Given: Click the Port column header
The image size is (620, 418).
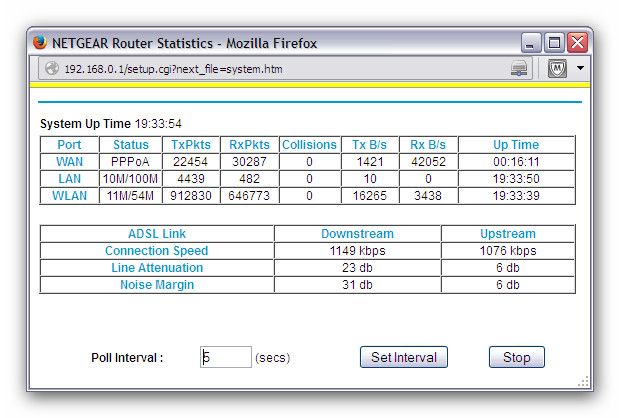Looking at the screenshot, I should pos(69,145).
